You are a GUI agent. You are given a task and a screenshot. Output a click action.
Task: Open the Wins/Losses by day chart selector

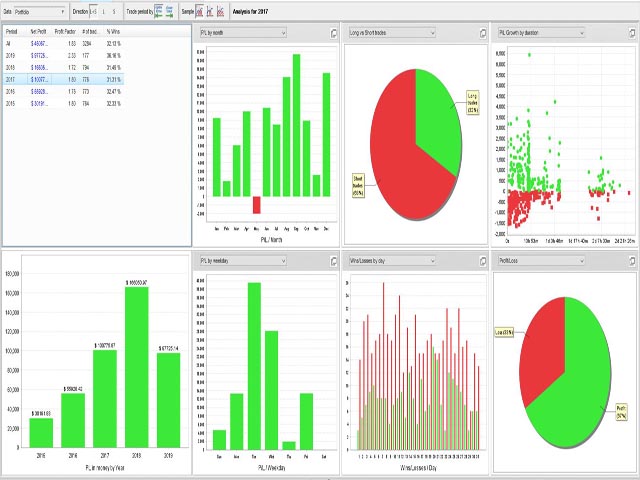click(392, 260)
